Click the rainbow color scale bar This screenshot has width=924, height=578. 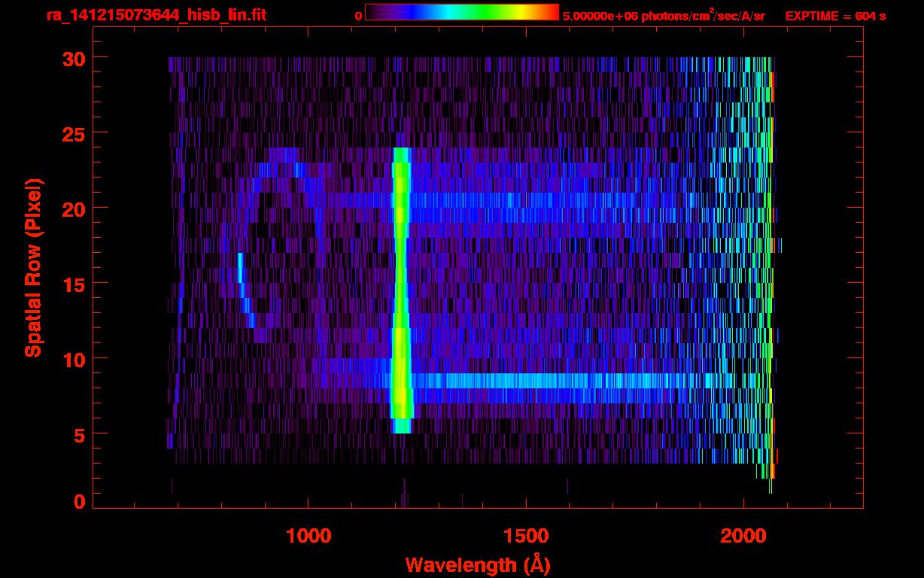pos(462,12)
